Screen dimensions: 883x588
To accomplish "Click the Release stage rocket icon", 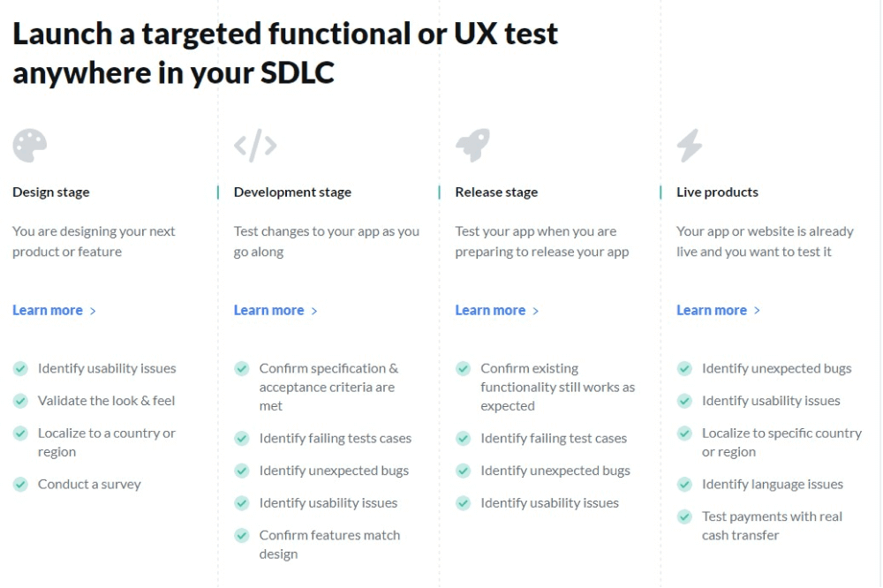I will (472, 146).
